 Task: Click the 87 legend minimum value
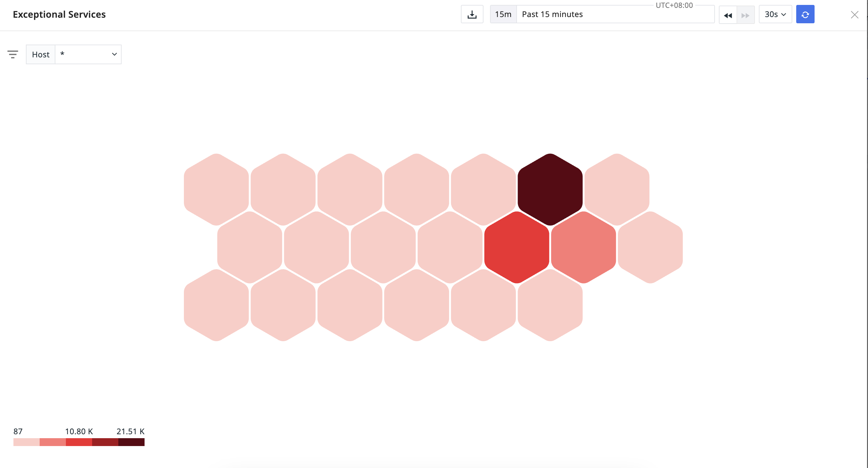[x=18, y=431]
